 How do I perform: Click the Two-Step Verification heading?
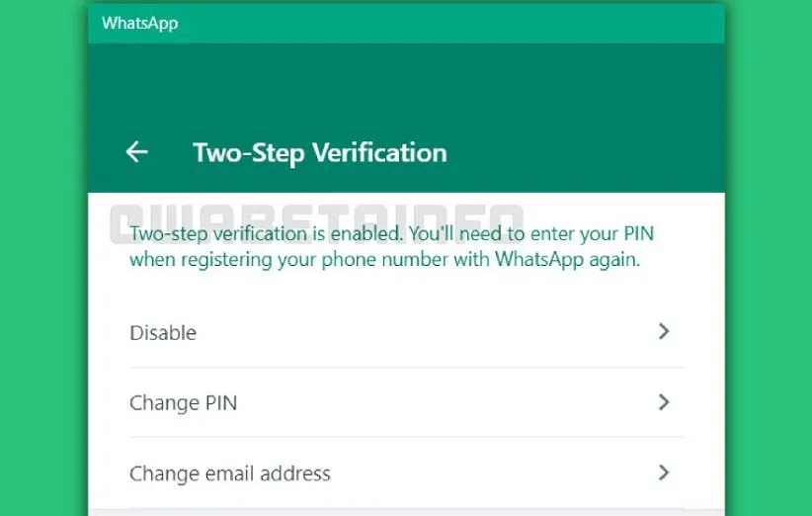[x=319, y=153]
